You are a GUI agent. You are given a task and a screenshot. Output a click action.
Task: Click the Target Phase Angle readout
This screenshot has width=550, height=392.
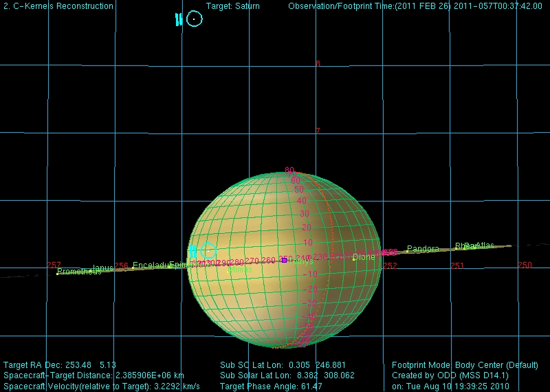click(271, 386)
